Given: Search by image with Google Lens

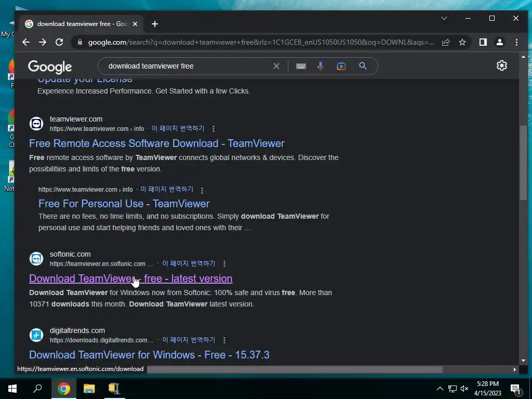Looking at the screenshot, I should point(341,66).
